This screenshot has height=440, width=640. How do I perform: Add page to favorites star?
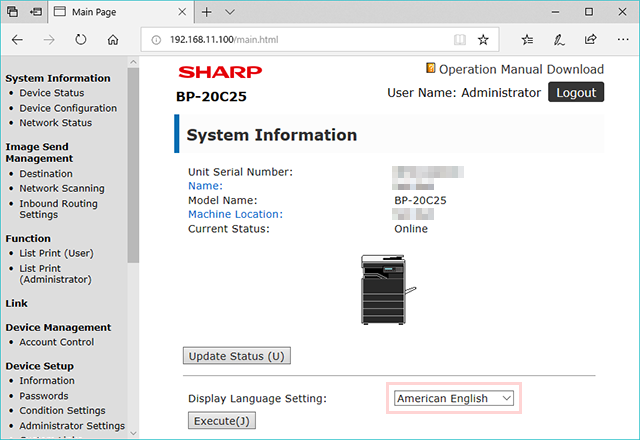point(483,40)
